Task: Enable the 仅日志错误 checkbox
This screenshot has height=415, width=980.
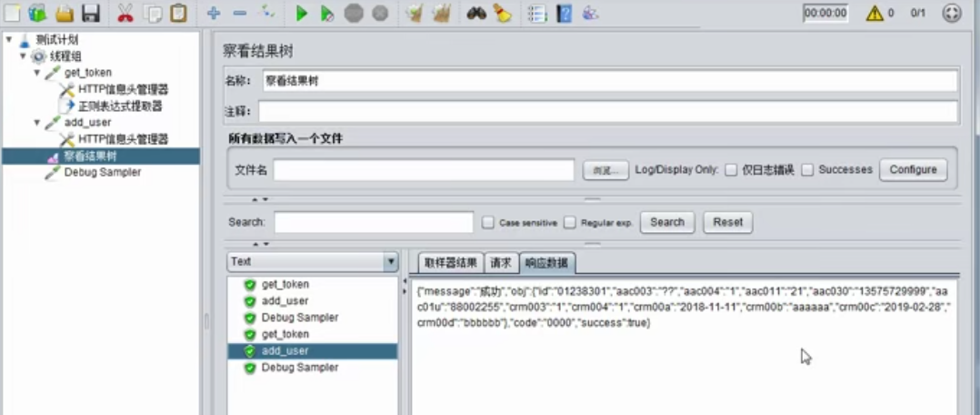Action: tap(731, 170)
